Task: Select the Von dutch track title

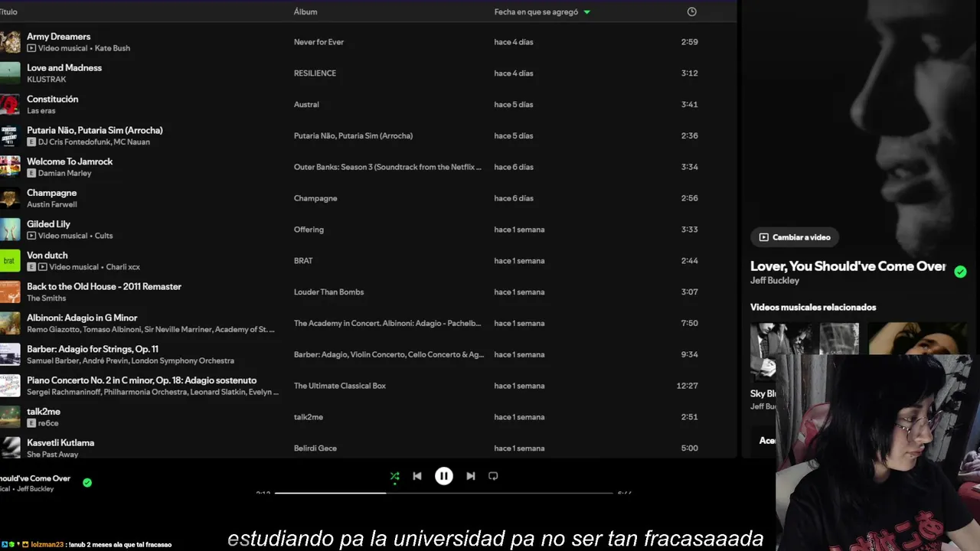Action: tap(47, 256)
